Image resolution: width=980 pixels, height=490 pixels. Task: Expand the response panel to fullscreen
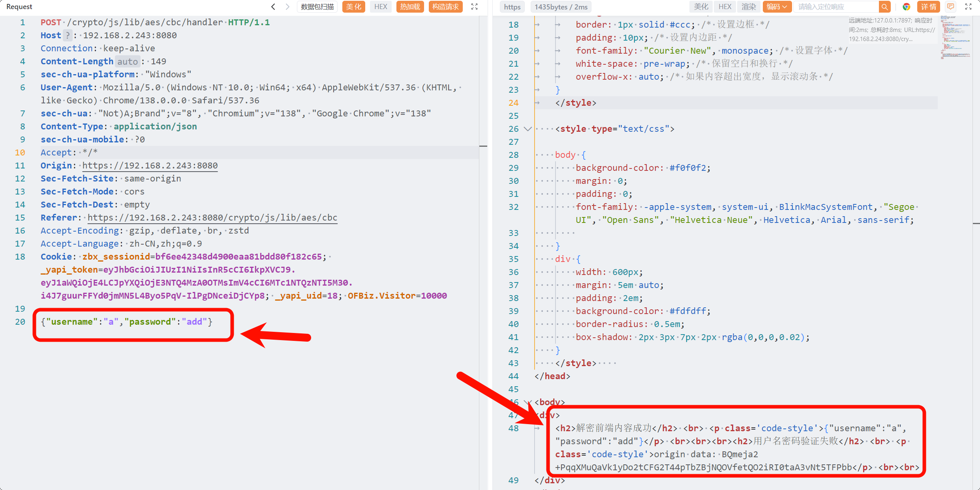point(968,7)
